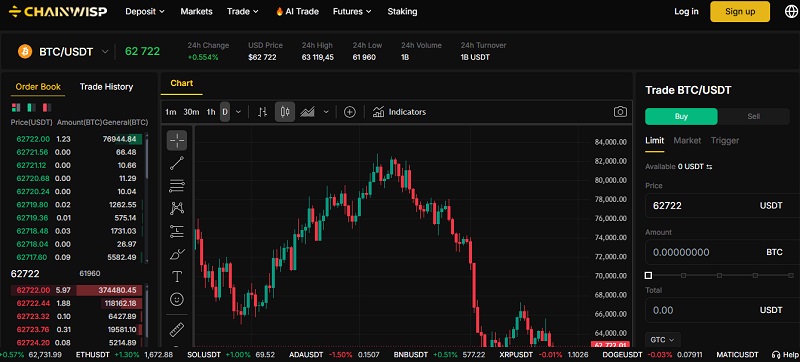Click the Bitcoin coin icon

[x=25, y=51]
